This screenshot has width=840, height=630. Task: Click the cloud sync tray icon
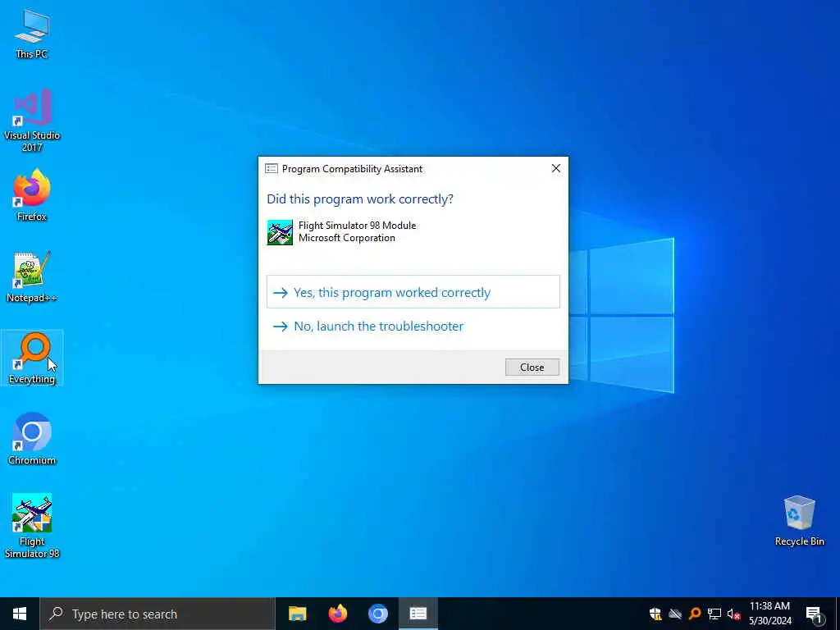pos(675,614)
